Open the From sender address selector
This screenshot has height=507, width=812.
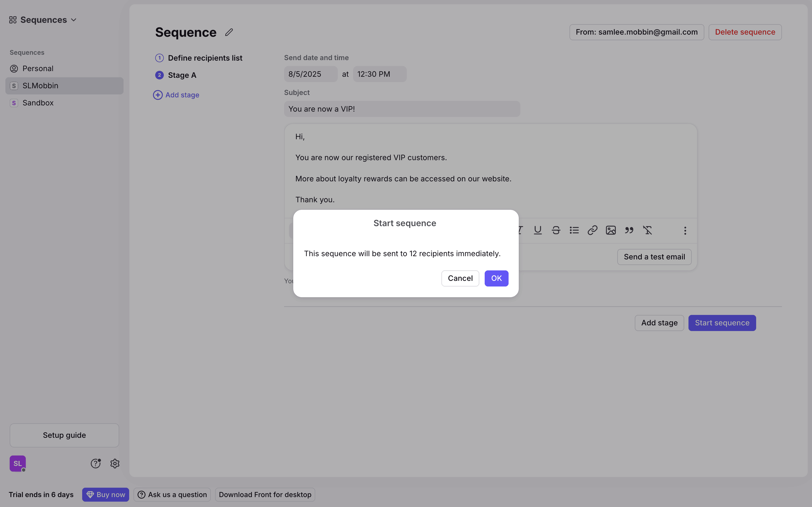(636, 32)
